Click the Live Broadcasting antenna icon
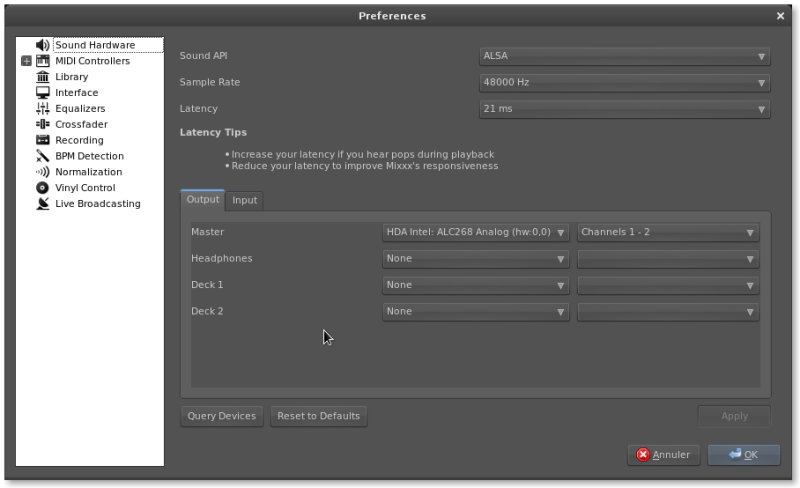The width and height of the screenshot is (800, 488). [x=43, y=203]
